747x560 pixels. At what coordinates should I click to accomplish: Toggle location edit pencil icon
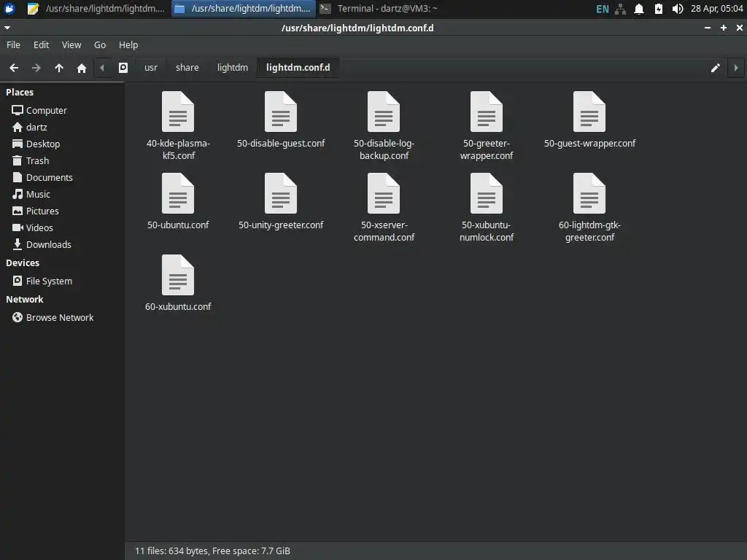715,68
